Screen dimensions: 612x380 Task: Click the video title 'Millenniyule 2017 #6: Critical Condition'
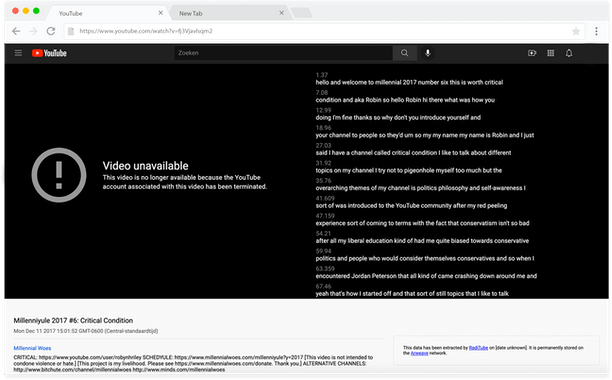73,320
